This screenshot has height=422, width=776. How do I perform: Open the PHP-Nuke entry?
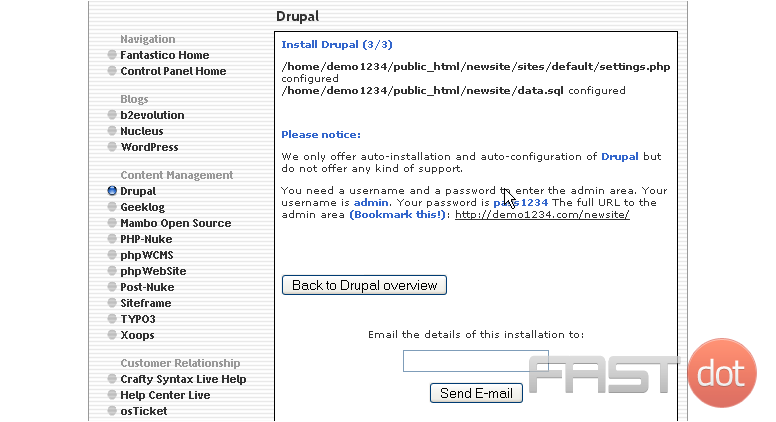[x=146, y=239]
